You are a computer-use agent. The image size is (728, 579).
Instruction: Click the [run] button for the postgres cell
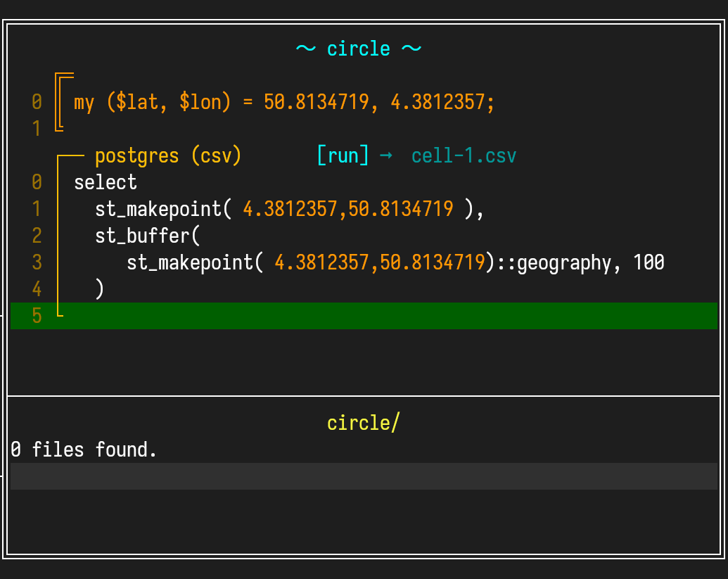click(x=343, y=155)
